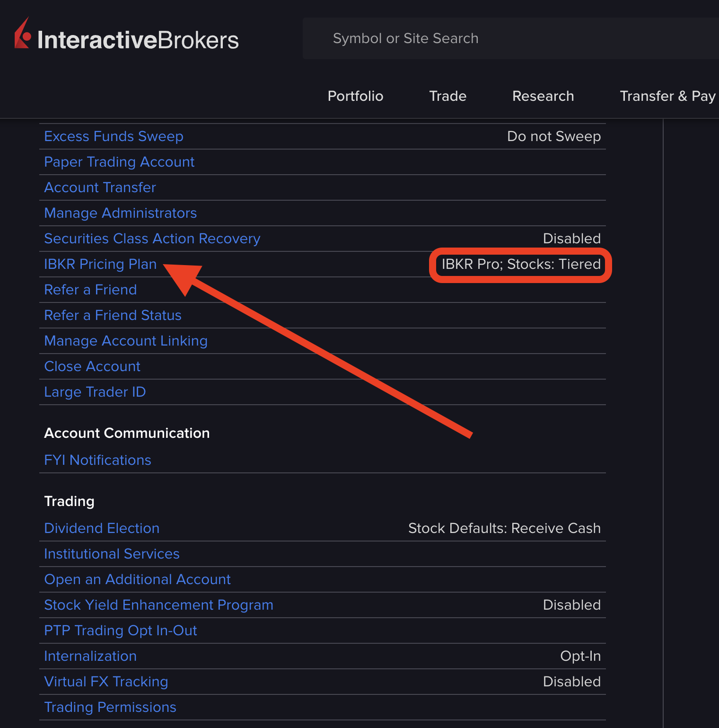
Task: Open Virtual FX Tracking setting
Action: 106,682
